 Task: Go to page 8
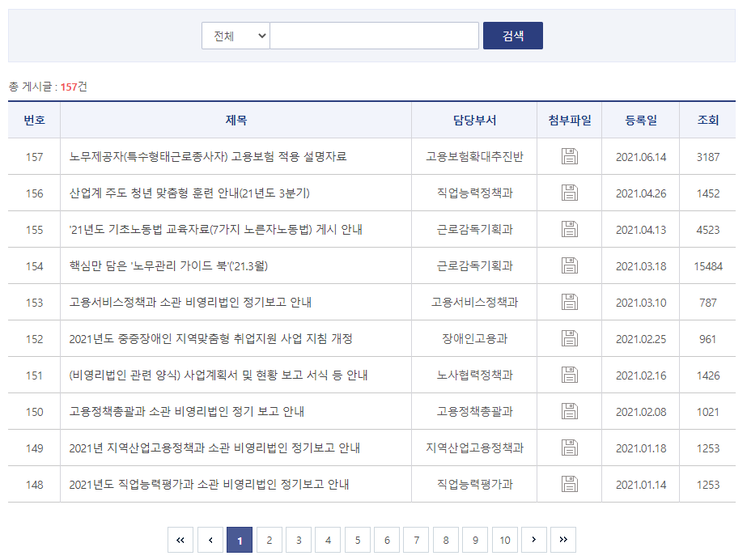tap(446, 540)
